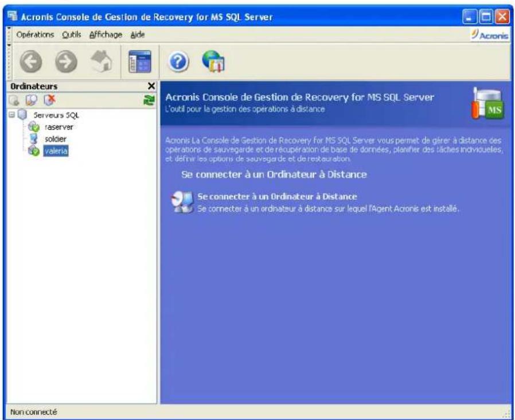Close the Acronis console window

(x=502, y=17)
